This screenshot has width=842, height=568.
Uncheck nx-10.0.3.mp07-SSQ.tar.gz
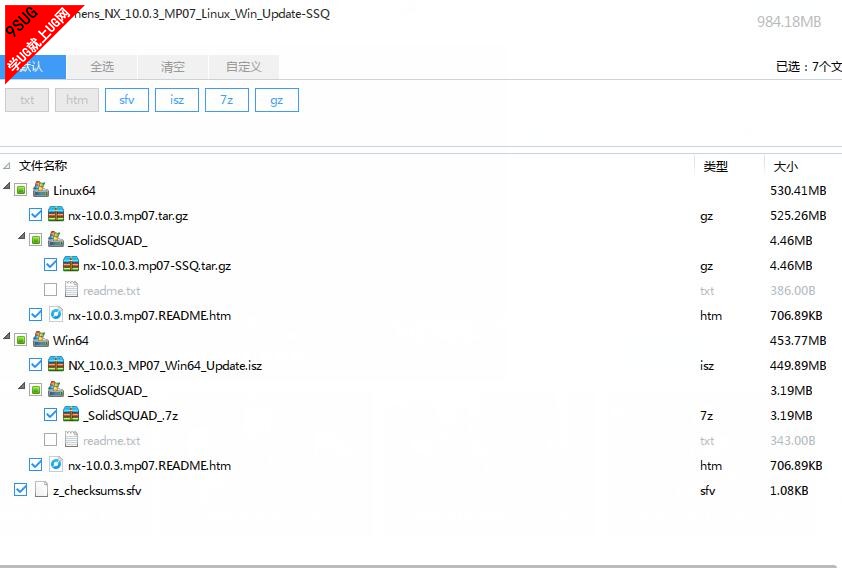(50, 265)
